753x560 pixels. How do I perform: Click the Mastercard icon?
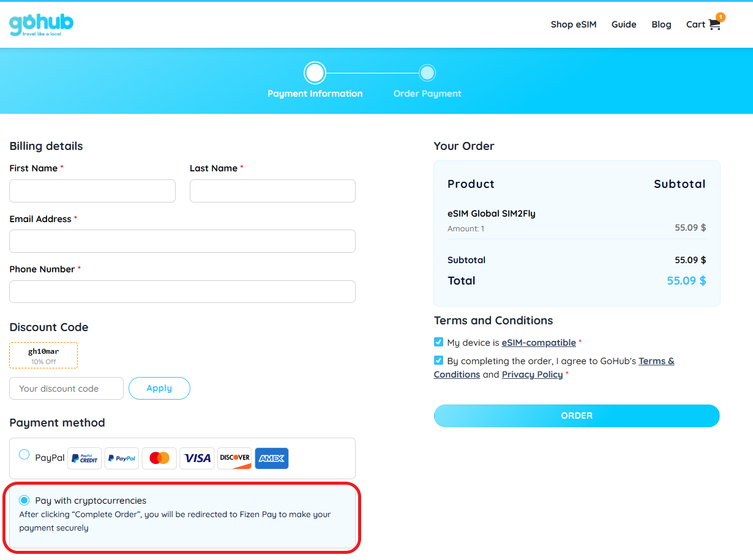click(x=159, y=458)
